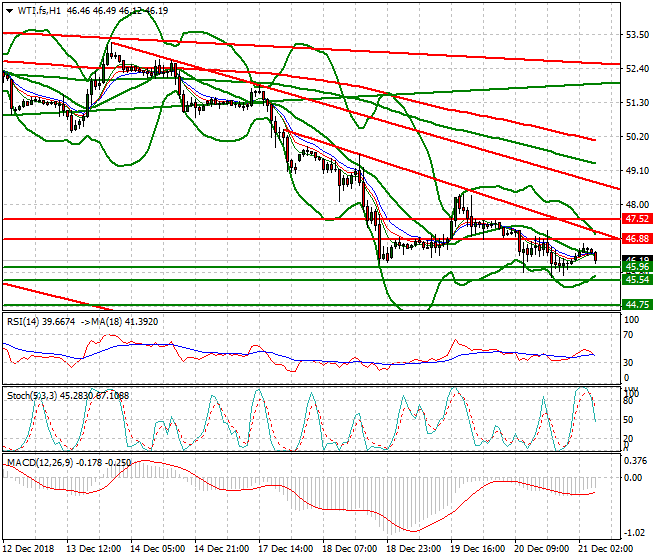Click the WTI.fs,H1 chart title text
The image size is (660, 560).
click(x=39, y=11)
